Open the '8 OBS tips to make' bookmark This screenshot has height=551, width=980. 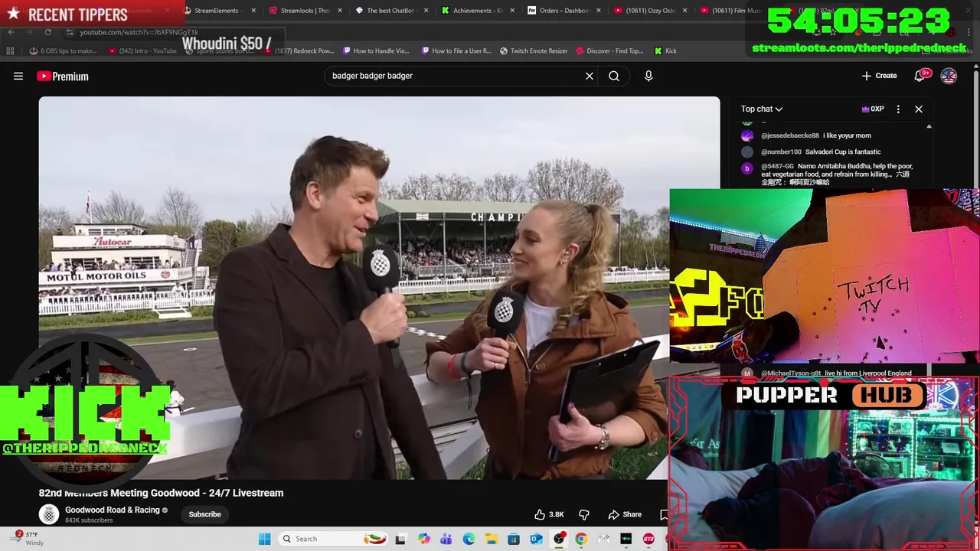[x=63, y=51]
